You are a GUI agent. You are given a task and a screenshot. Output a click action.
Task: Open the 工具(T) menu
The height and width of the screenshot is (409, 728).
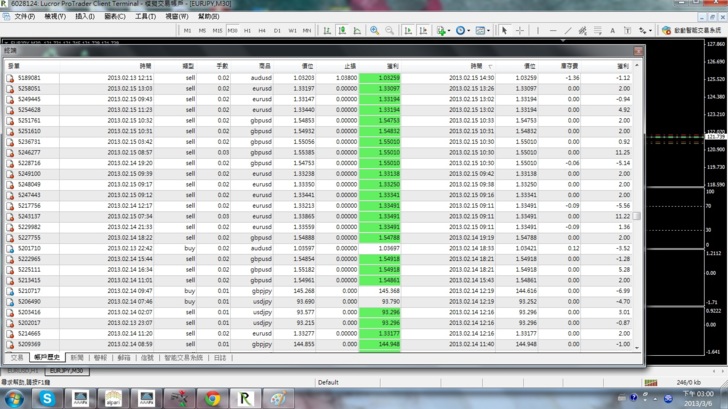[145, 16]
